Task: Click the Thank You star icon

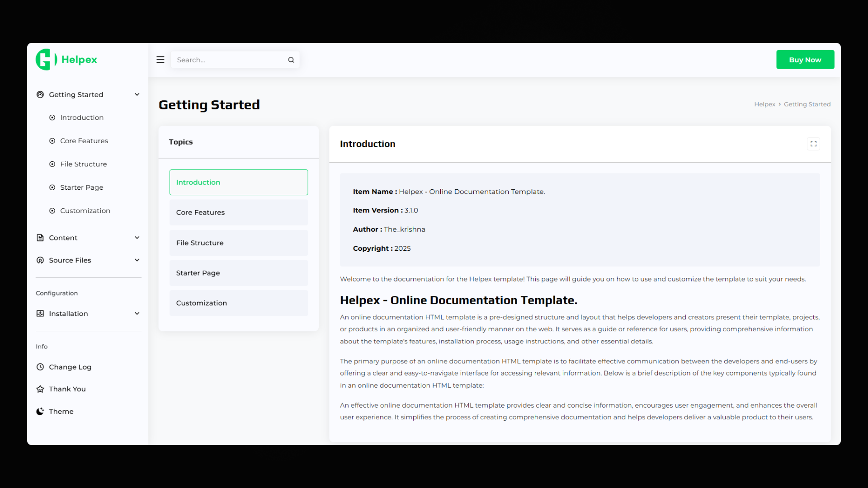Action: [x=40, y=389]
